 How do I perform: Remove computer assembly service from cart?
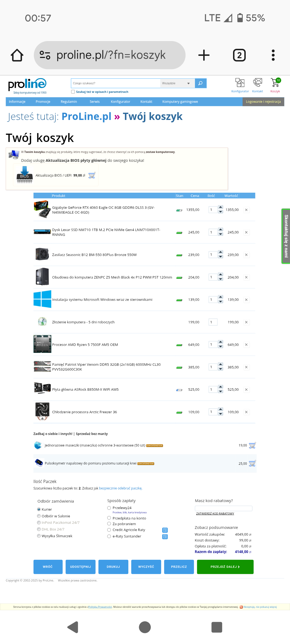[x=246, y=322]
